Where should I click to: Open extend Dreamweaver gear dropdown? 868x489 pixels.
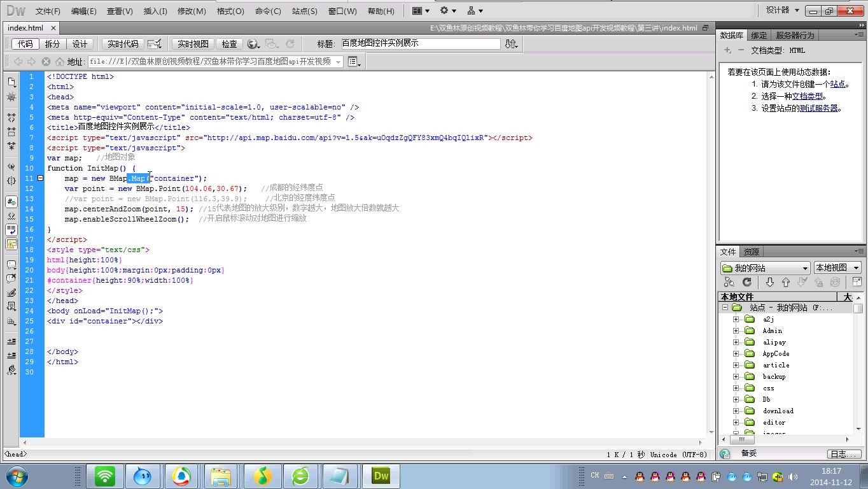[x=448, y=11]
